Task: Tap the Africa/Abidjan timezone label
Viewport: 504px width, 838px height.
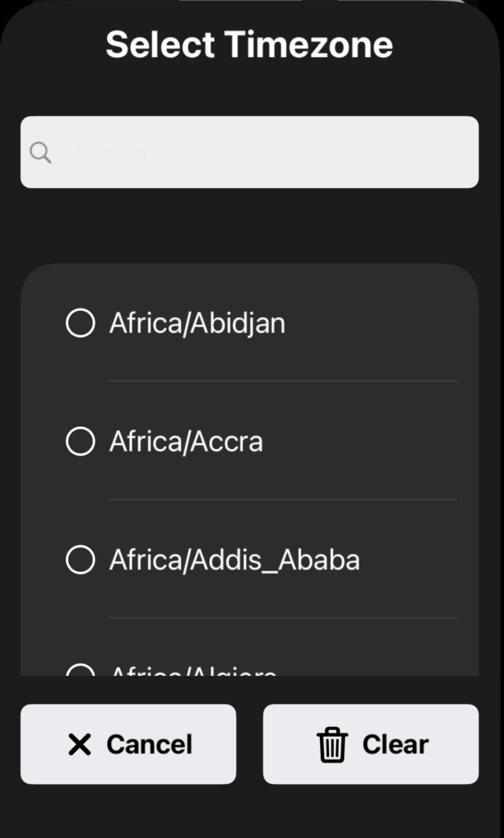Action: click(x=197, y=323)
